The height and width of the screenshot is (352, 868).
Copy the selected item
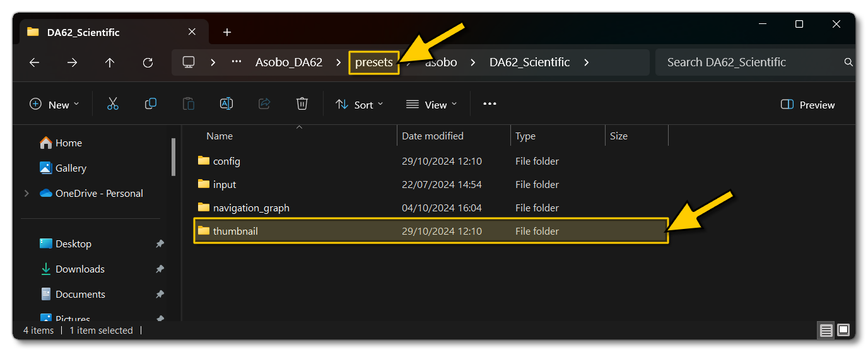[151, 104]
